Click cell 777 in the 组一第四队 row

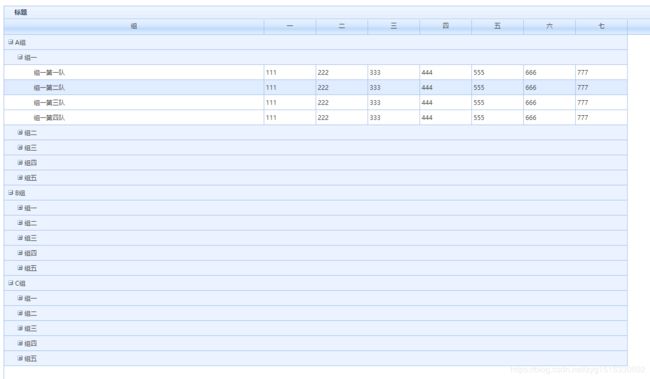click(x=601, y=118)
